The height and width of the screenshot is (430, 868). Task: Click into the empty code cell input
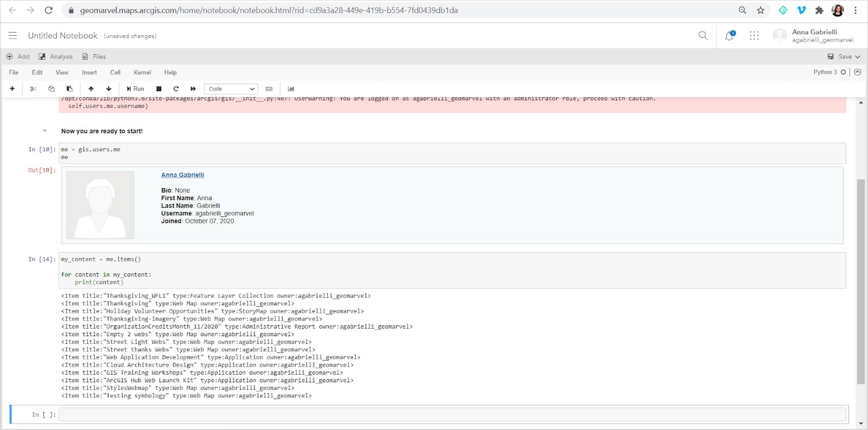452,415
